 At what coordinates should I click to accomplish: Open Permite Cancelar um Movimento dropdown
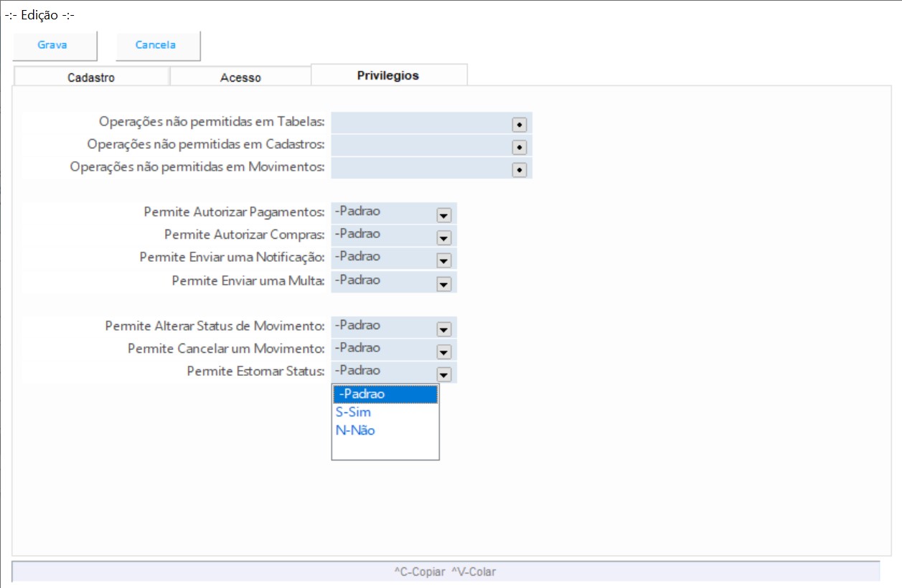[443, 352]
